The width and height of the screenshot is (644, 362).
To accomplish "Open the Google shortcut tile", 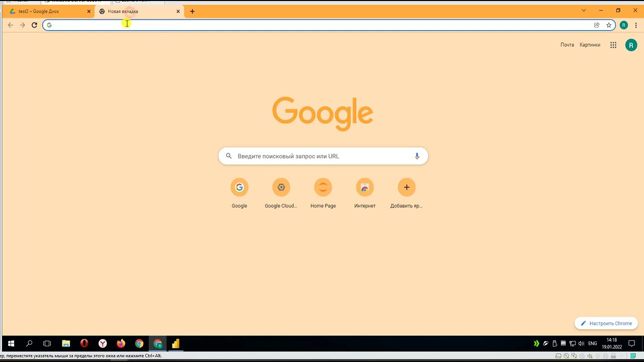I will [239, 194].
